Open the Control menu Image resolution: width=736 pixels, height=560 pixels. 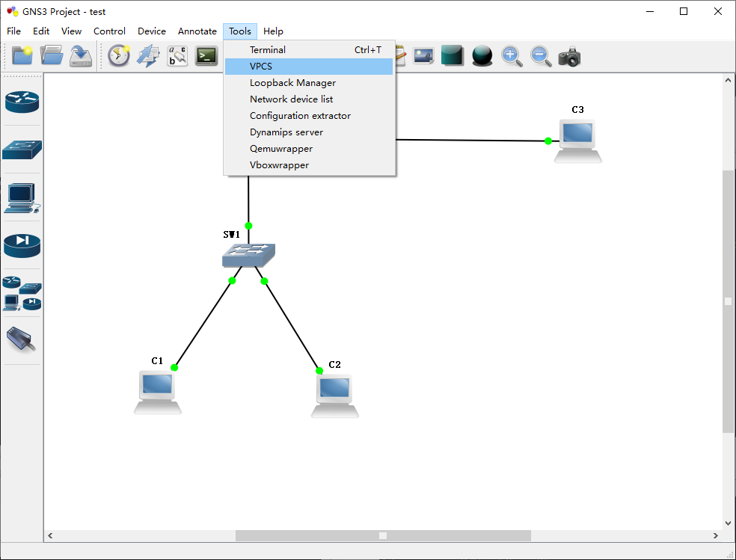(x=109, y=31)
